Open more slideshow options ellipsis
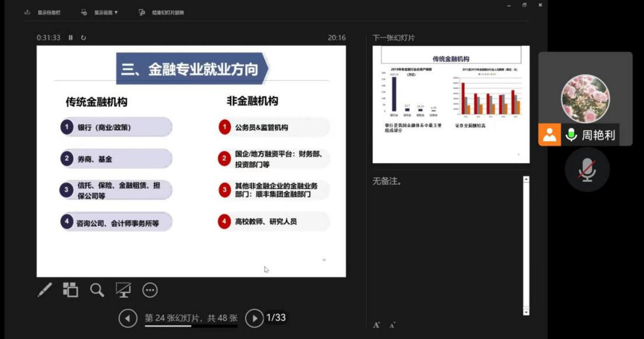 pos(150,290)
